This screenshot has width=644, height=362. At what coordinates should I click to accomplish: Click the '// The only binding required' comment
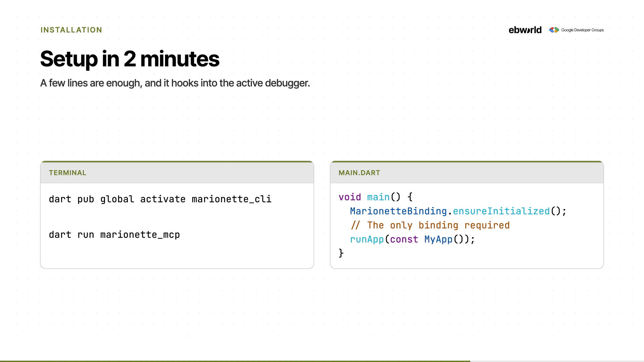(430, 225)
